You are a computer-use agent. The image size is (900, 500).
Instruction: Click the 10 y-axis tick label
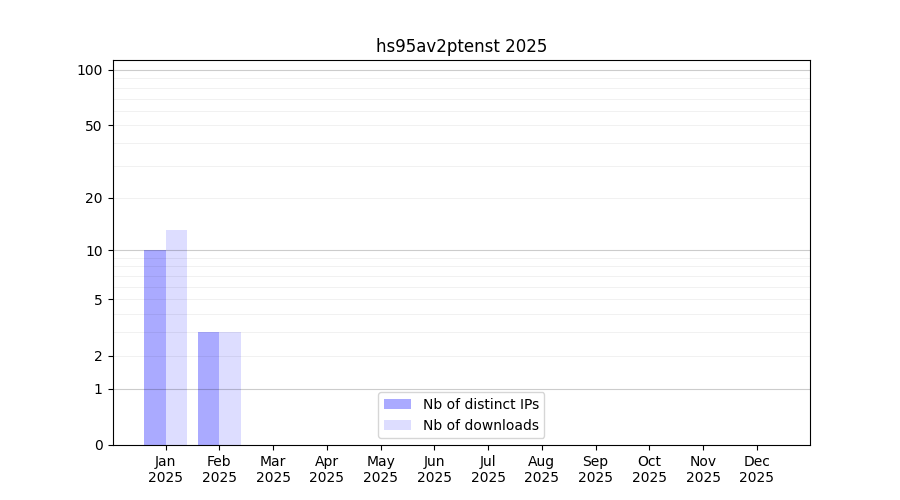pyautogui.click(x=94, y=251)
